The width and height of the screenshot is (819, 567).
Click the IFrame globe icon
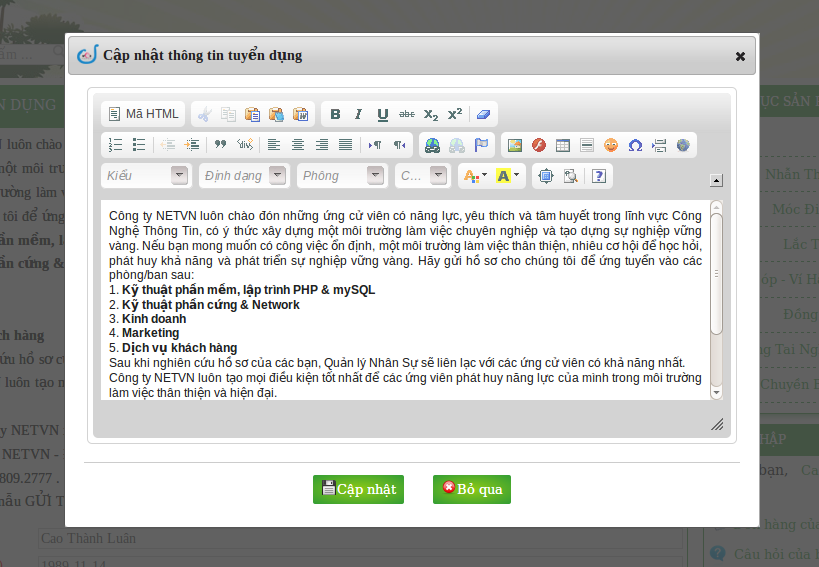tap(683, 145)
